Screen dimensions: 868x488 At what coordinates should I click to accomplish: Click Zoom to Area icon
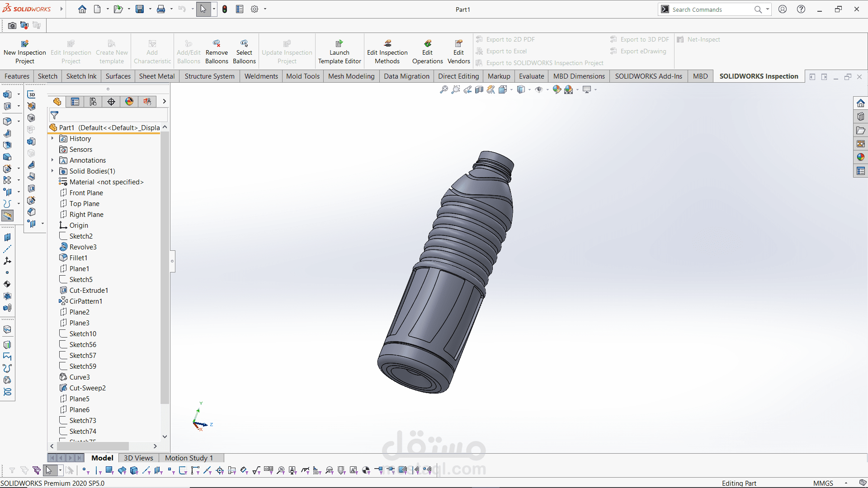(456, 89)
